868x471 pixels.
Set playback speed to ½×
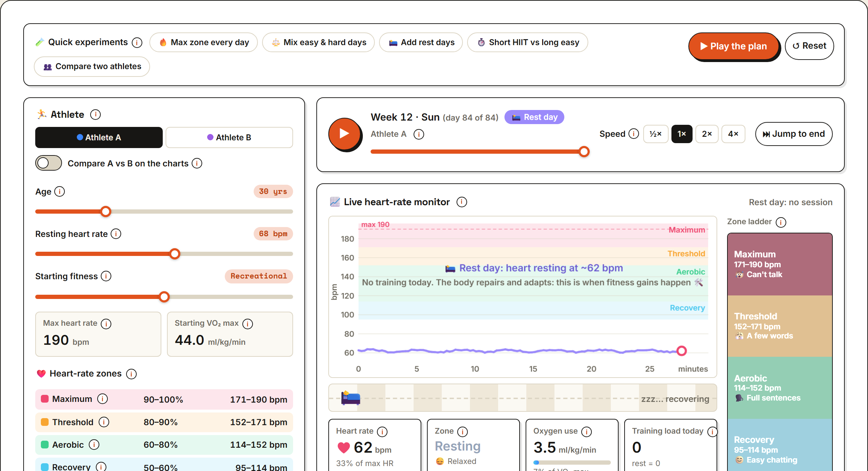(x=656, y=134)
